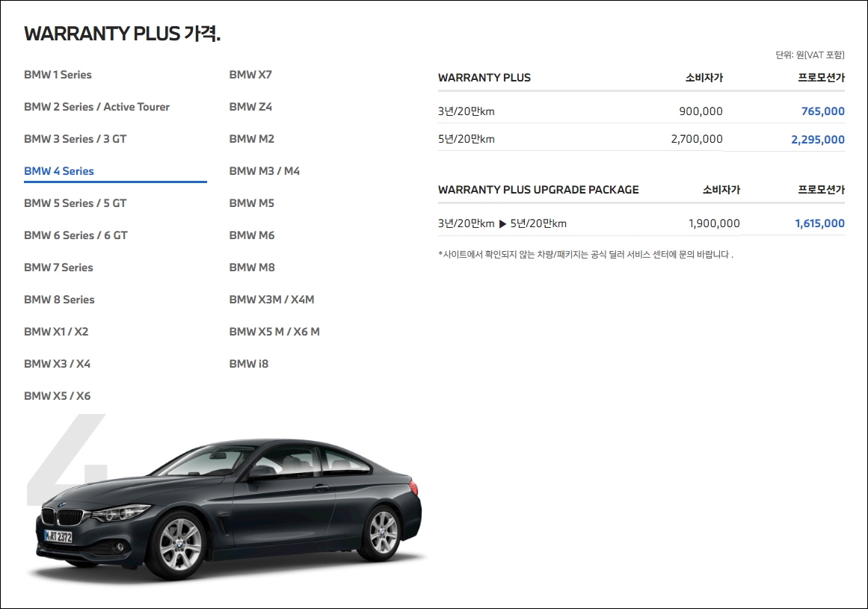The width and height of the screenshot is (868, 609).
Task: Select BMW 1 Series model
Action: (58, 75)
